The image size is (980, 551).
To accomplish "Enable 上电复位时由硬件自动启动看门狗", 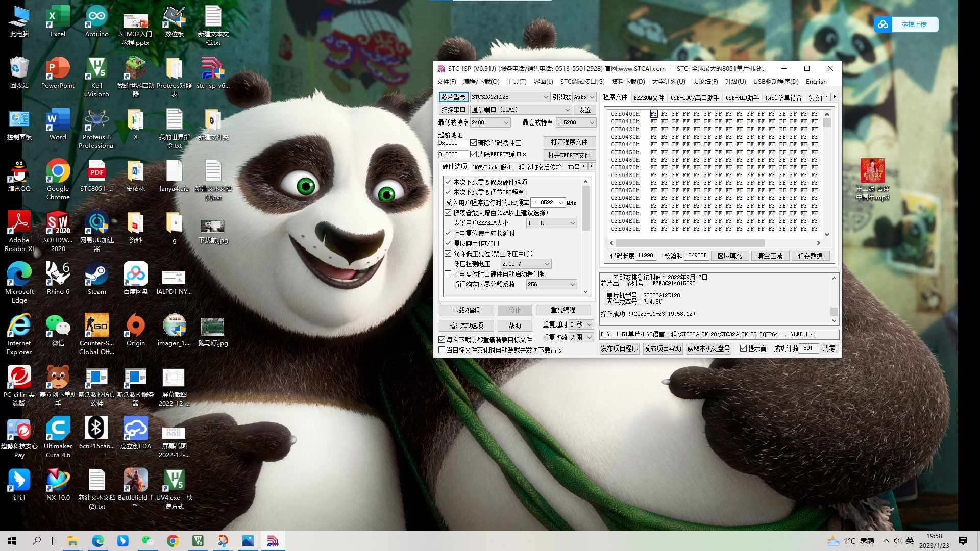I will click(x=448, y=274).
